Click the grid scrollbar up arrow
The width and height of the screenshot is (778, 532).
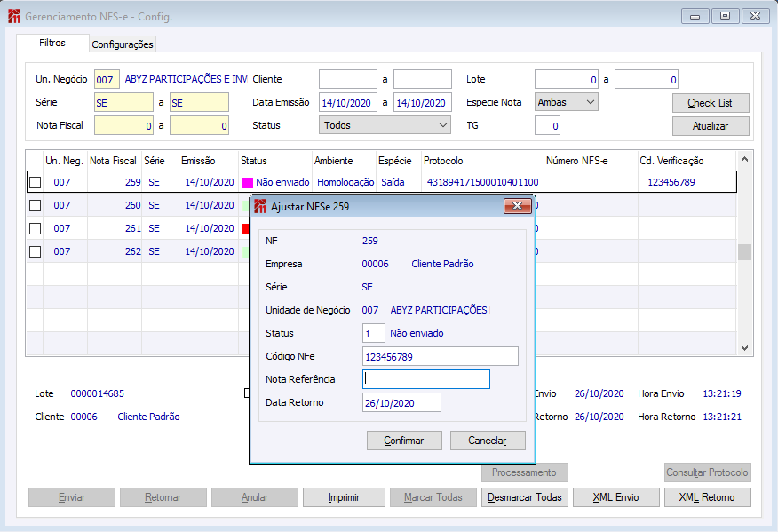[x=744, y=159]
